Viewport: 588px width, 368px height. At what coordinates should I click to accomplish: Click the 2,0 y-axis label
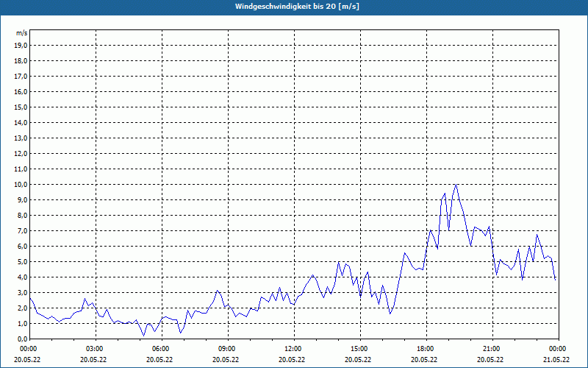click(22, 308)
